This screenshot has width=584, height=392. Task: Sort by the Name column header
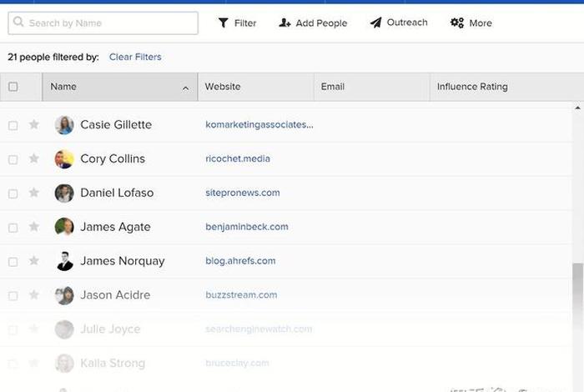pos(120,87)
